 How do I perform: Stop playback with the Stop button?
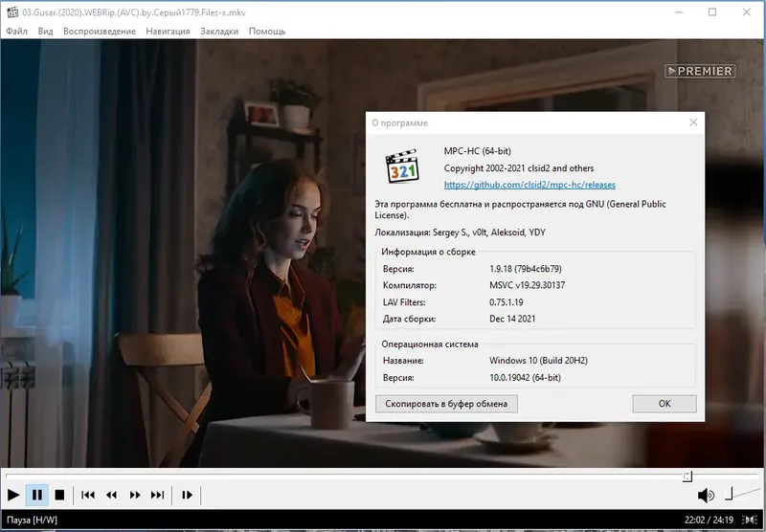click(x=59, y=495)
